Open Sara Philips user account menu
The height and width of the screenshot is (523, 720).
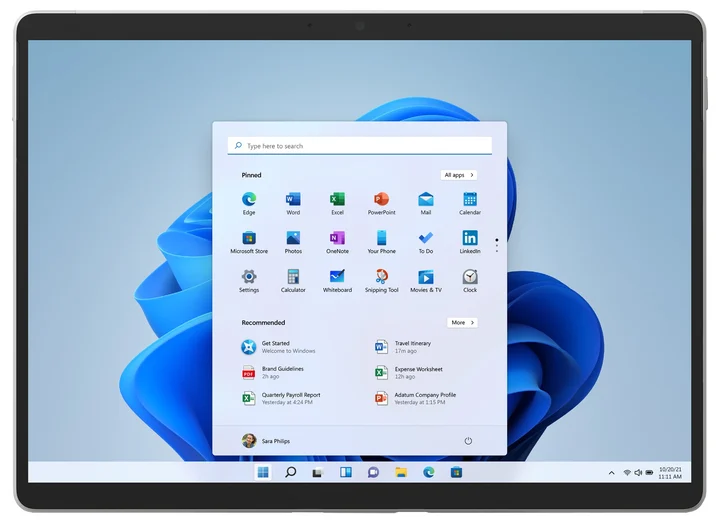tap(266, 441)
